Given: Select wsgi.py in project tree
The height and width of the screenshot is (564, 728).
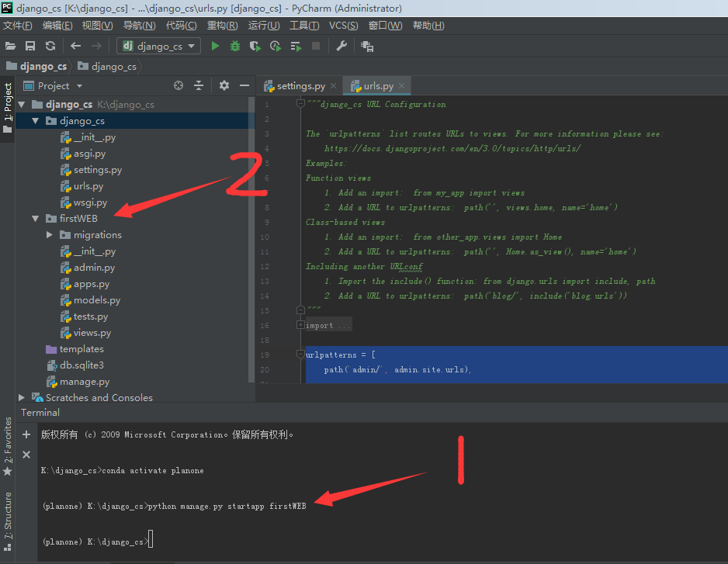Looking at the screenshot, I should tap(90, 202).
